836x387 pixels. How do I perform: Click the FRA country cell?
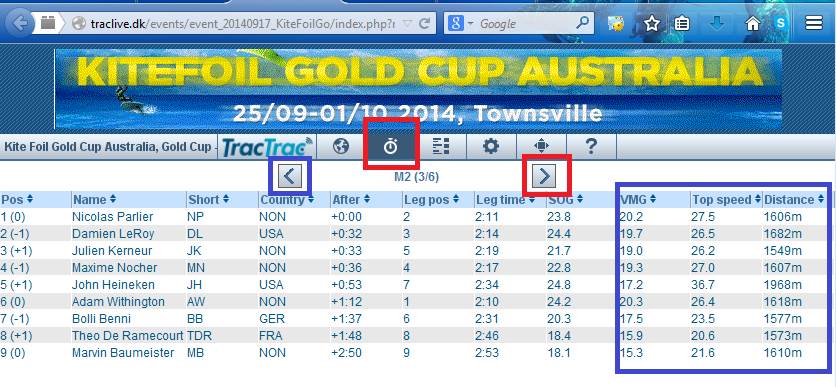(271, 336)
